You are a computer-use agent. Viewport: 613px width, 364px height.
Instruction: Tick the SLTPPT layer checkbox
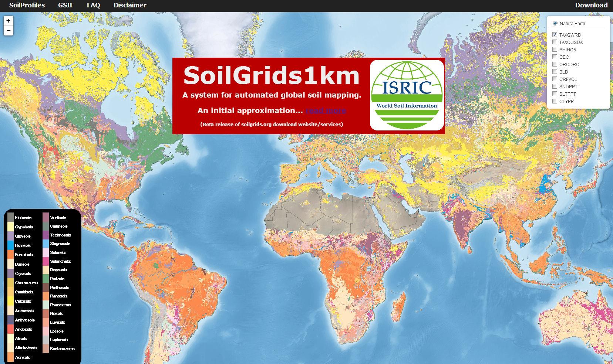555,94
